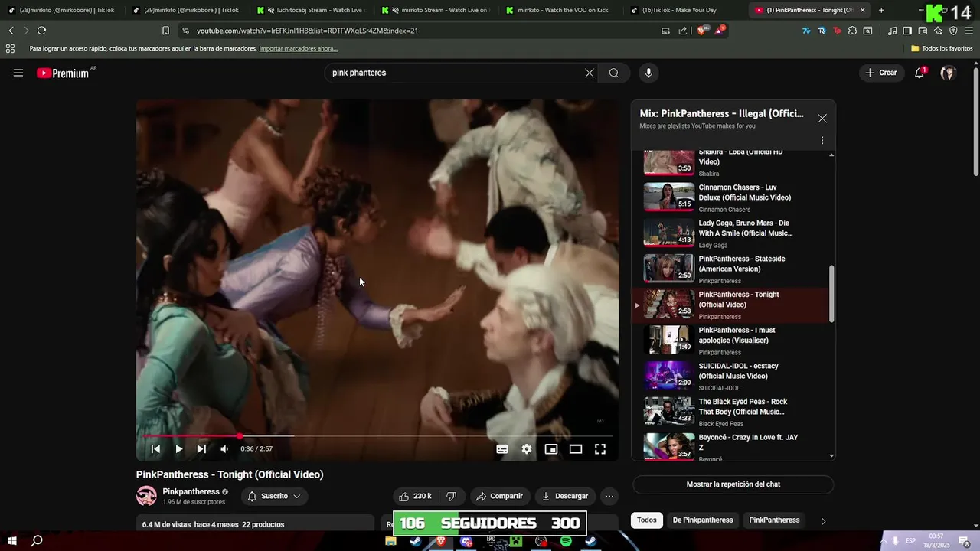The image size is (980, 551).
Task: Toggle theater mode
Action: 576,449
